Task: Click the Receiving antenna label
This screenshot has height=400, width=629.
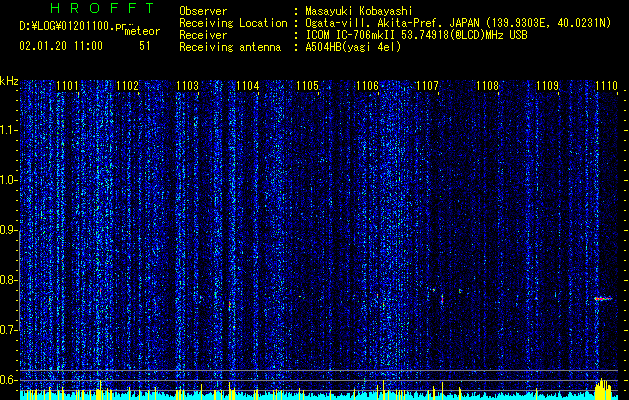Action: click(230, 47)
